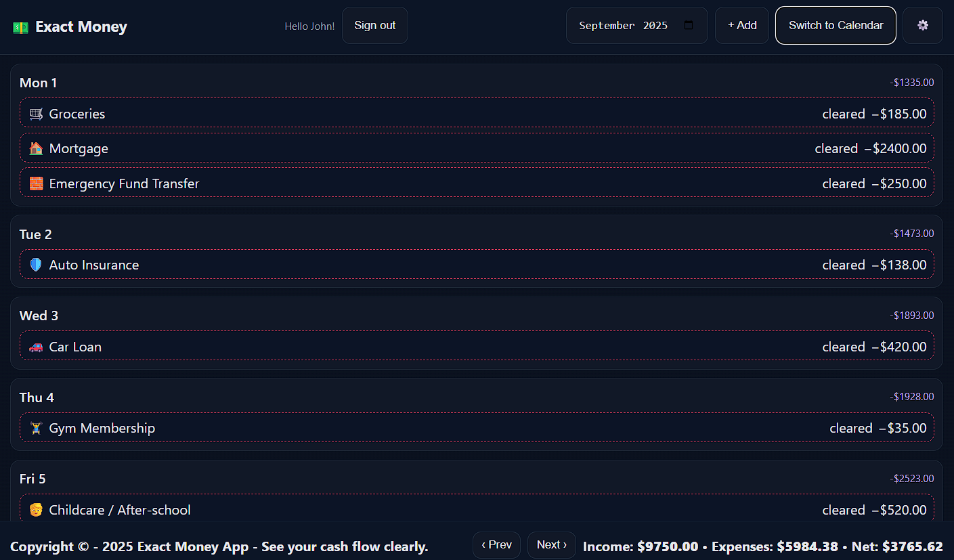954x560 pixels.
Task: Open the month picker calendar icon
Action: tap(689, 26)
